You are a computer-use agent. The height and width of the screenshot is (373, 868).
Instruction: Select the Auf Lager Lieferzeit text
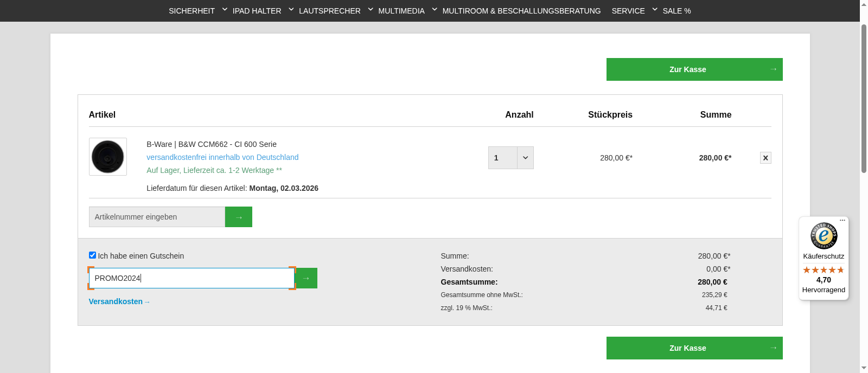click(x=214, y=170)
